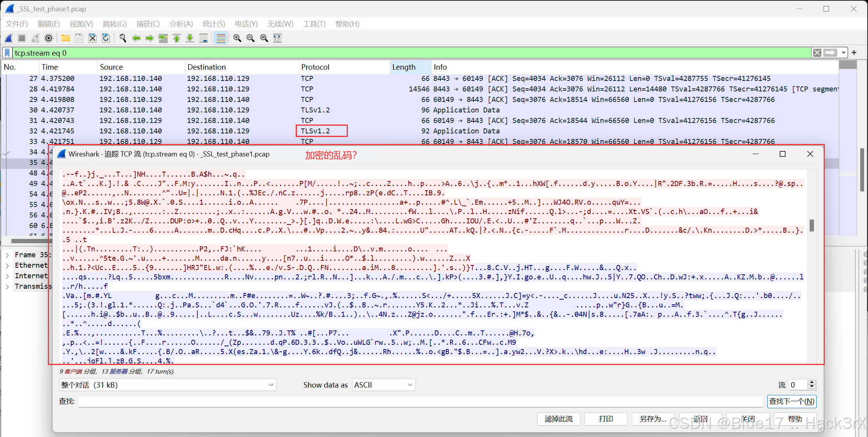Open a capture file via folder icon

(65, 38)
